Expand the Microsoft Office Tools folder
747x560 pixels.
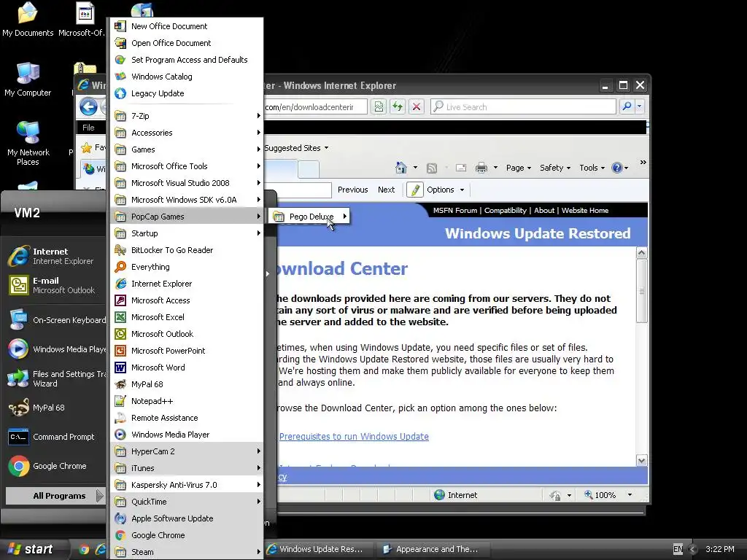click(x=186, y=166)
